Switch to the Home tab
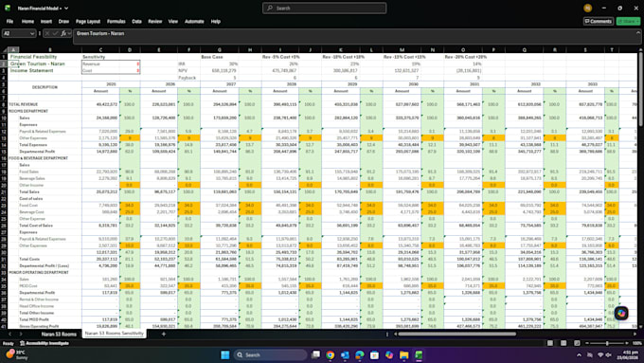Viewport: 644px width, 363px height. point(27,22)
